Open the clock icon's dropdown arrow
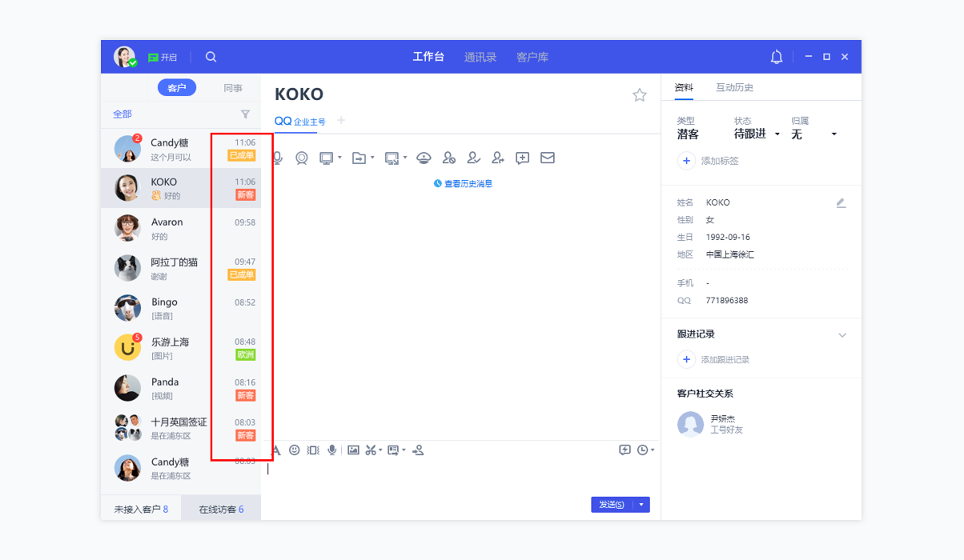The image size is (964, 560). tap(653, 450)
